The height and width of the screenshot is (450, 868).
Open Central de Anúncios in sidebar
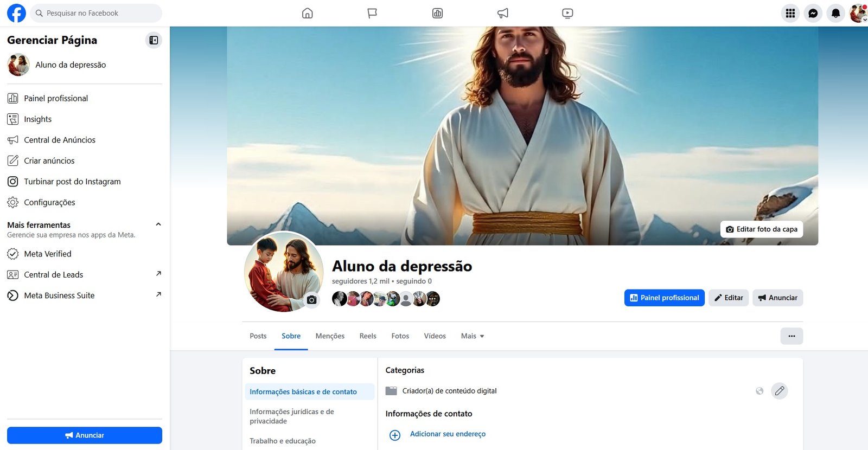point(85,140)
